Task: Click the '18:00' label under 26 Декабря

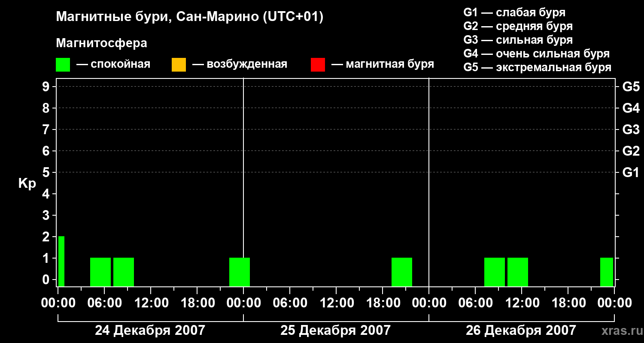Action: click(568, 303)
